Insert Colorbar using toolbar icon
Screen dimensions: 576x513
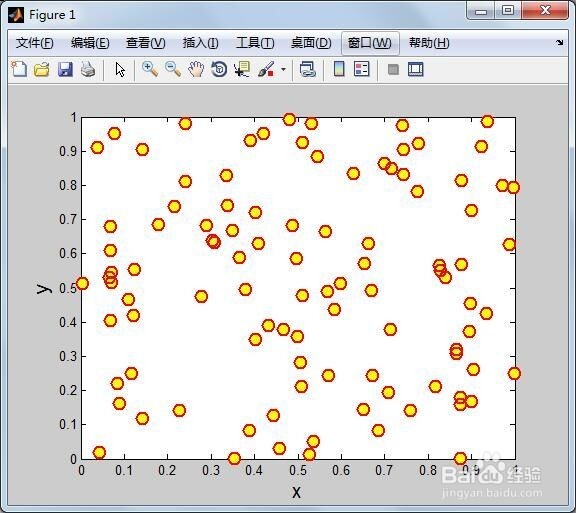point(339,69)
